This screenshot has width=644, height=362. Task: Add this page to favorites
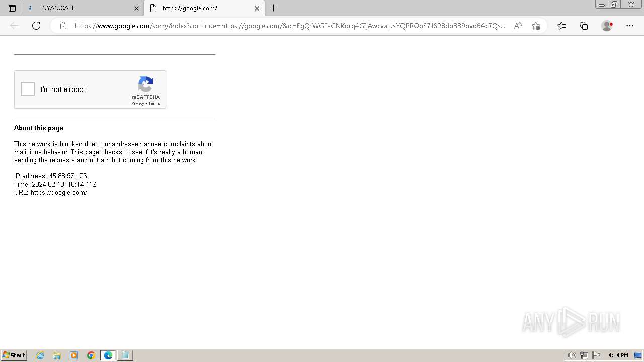pos(536,26)
